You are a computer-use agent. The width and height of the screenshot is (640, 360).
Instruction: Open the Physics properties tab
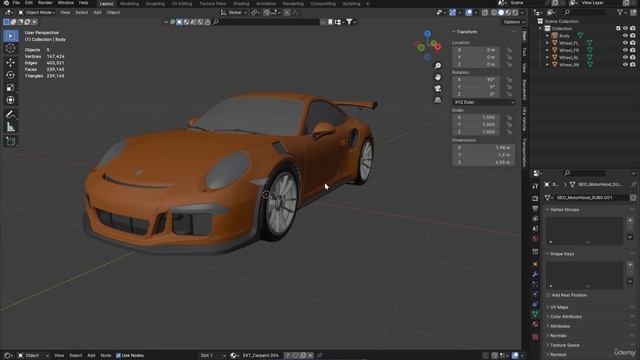pos(535,294)
